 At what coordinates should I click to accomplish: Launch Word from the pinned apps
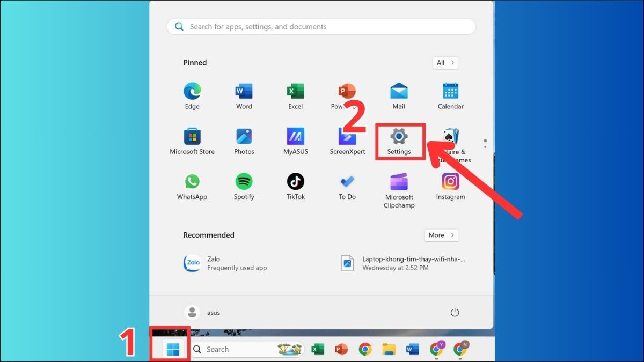[x=244, y=97]
